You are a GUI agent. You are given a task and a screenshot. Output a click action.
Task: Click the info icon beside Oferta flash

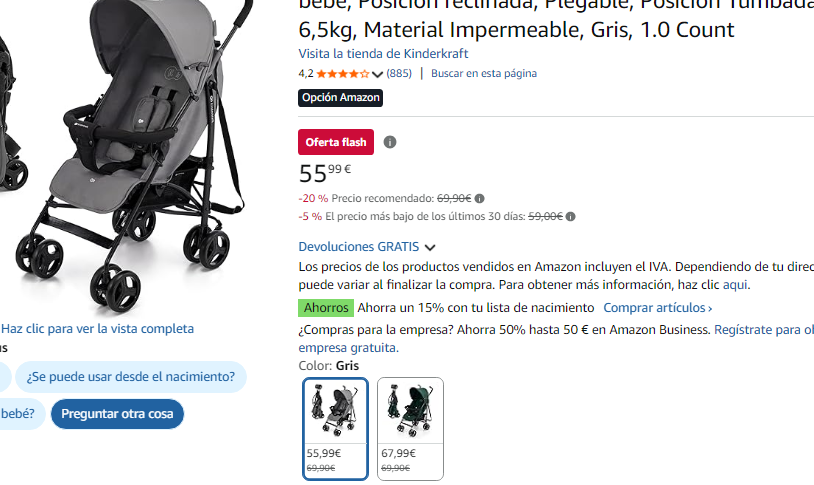pos(390,142)
